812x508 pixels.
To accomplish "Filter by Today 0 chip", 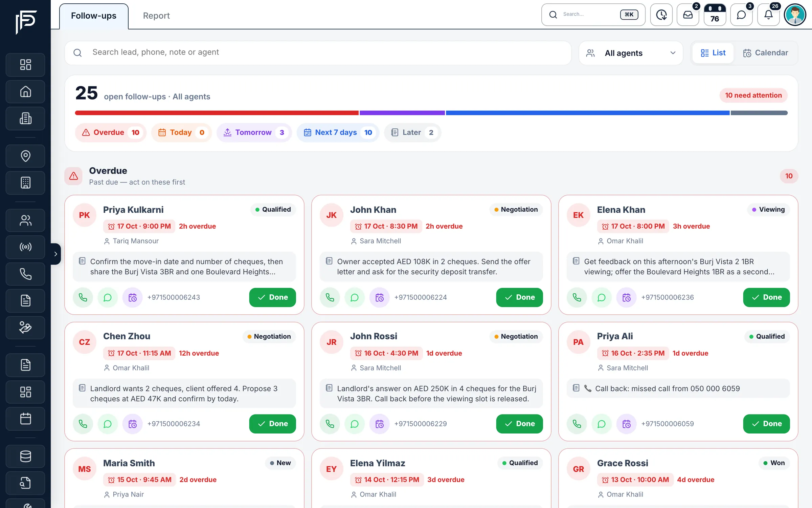I will pos(181,132).
